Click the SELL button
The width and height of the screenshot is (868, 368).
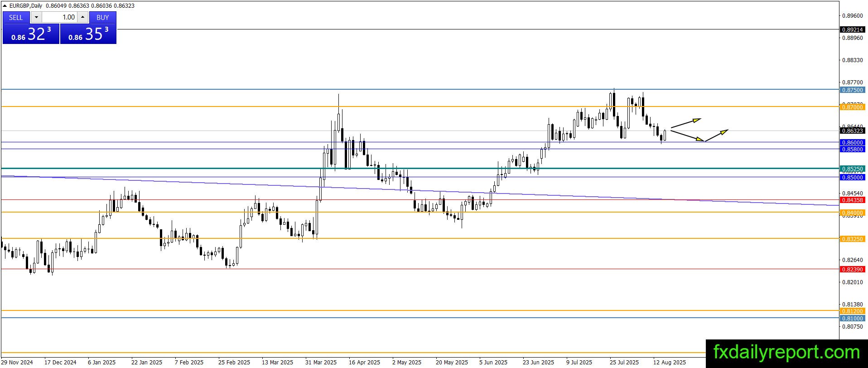coord(16,17)
